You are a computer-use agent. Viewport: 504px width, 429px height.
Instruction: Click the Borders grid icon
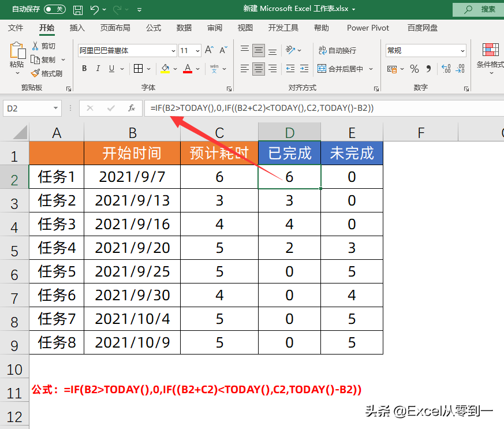click(138, 69)
